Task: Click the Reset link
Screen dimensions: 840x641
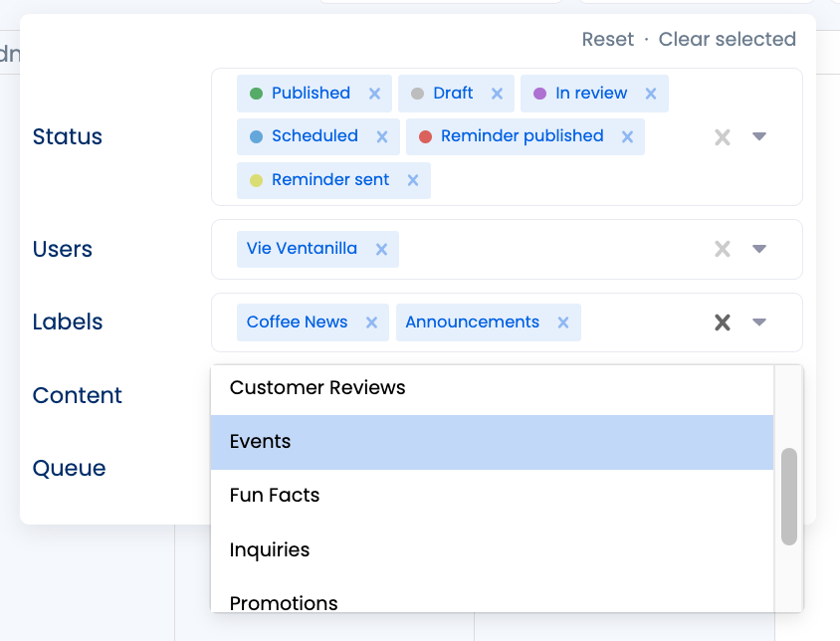Action: pyautogui.click(x=608, y=40)
